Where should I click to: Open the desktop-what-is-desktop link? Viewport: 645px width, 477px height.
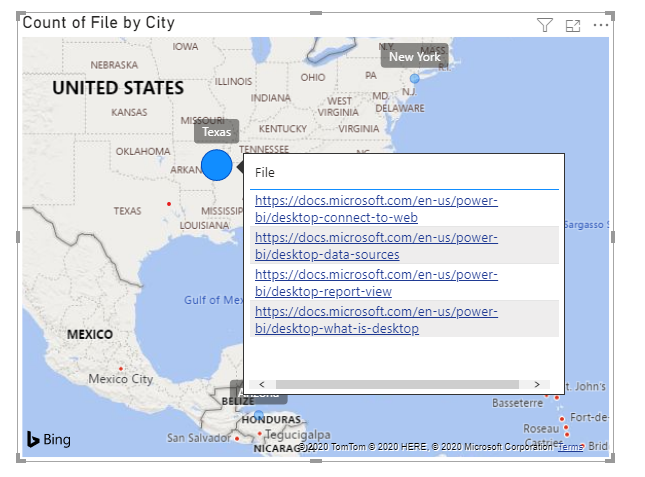(376, 320)
